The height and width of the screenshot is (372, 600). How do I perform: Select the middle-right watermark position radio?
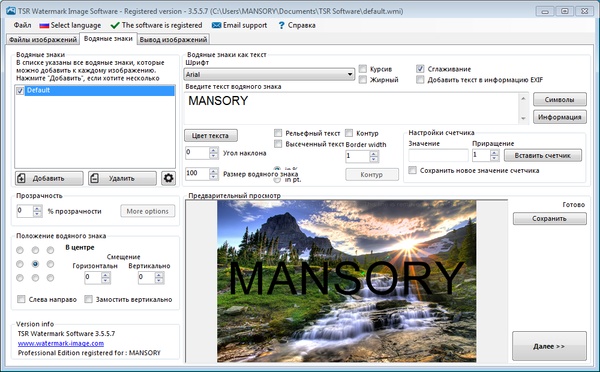point(50,264)
